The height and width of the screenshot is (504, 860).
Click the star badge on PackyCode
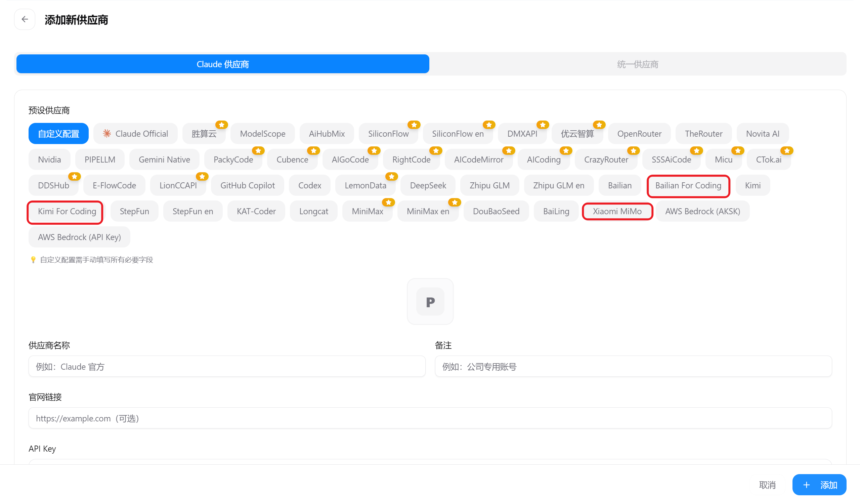pyautogui.click(x=258, y=151)
